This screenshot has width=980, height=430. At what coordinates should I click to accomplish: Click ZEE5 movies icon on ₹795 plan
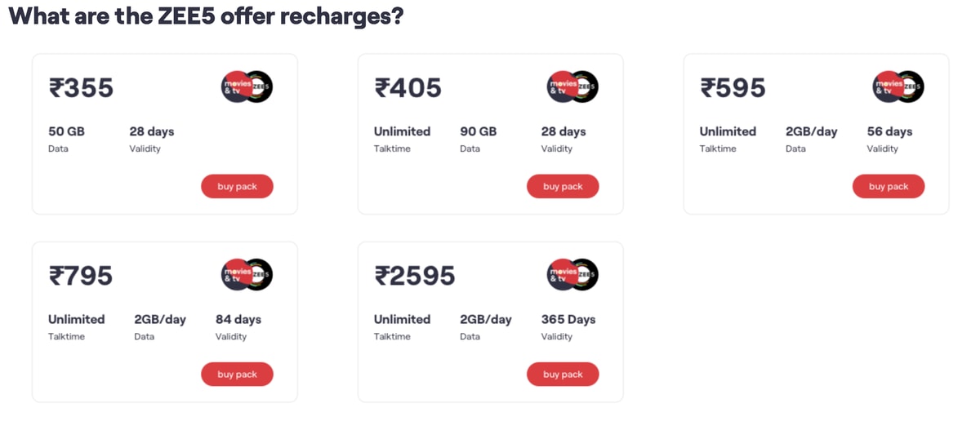[247, 274]
